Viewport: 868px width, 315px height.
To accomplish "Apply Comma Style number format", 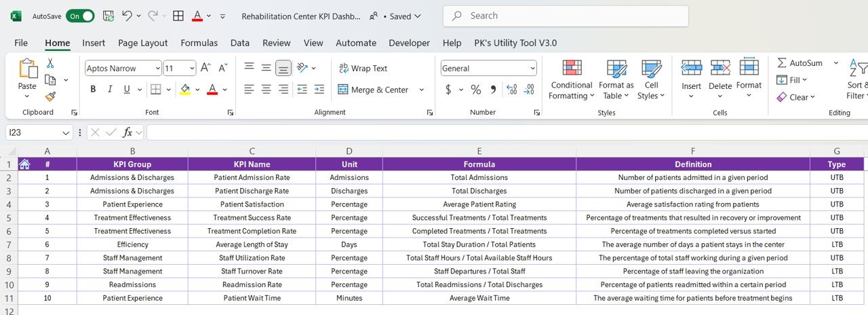I will [x=493, y=90].
